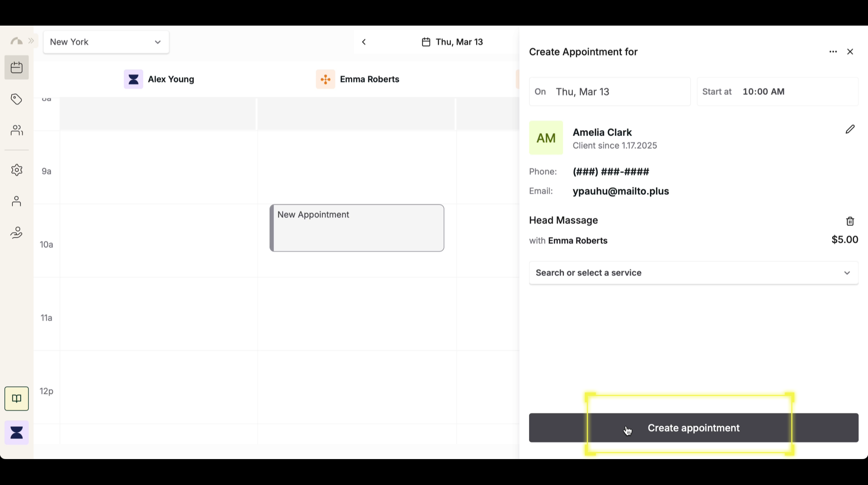The width and height of the screenshot is (868, 485).
Task: Open settings gear in sidebar
Action: (17, 170)
